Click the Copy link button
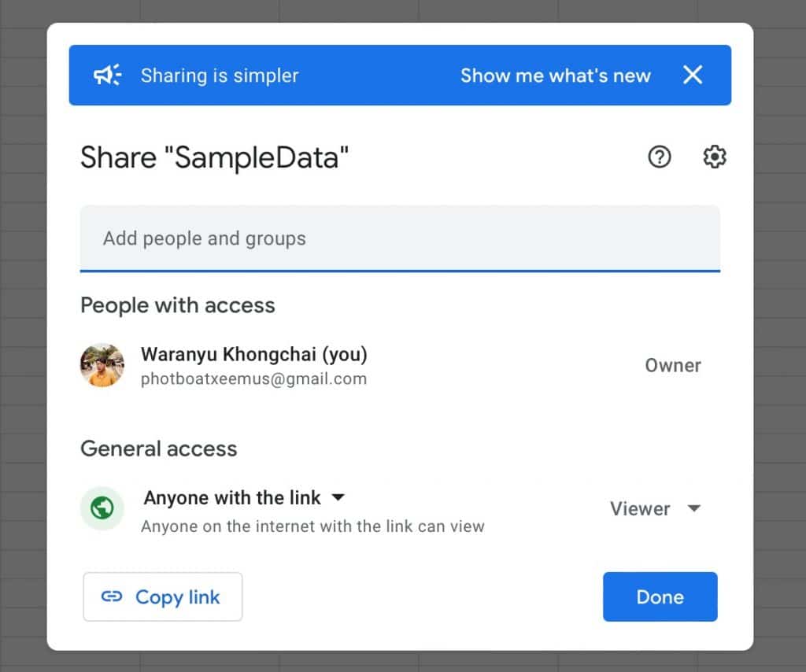The image size is (806, 672). click(x=162, y=597)
